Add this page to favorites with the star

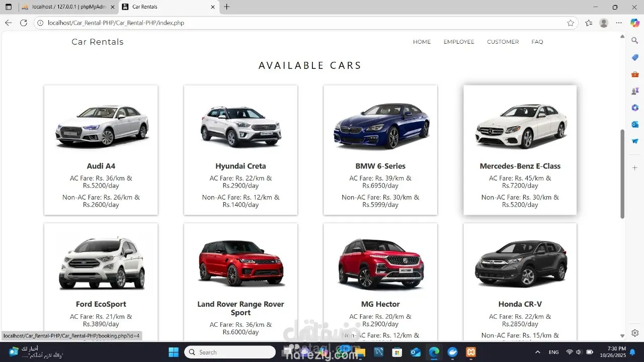[x=571, y=23]
